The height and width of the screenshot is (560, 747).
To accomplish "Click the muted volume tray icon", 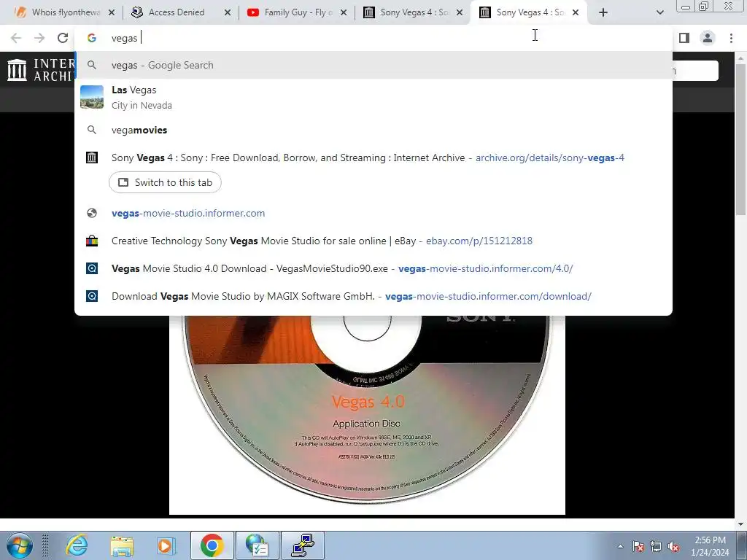I will [x=673, y=546].
